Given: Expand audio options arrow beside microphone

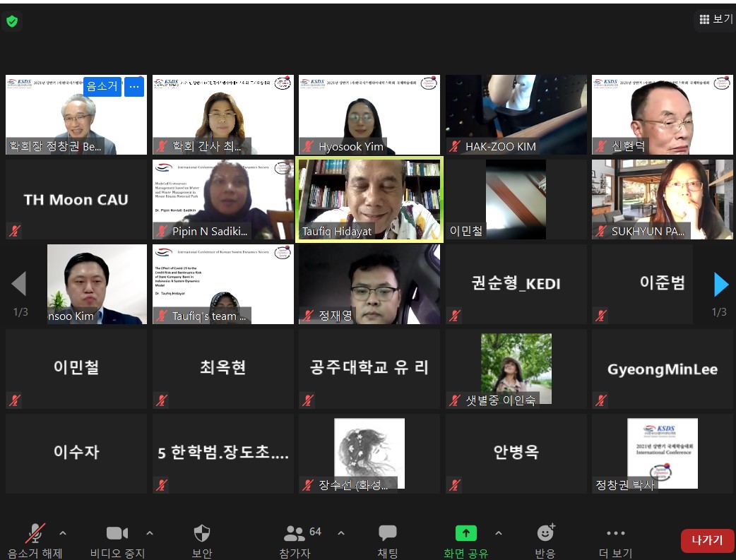Looking at the screenshot, I should tap(63, 533).
